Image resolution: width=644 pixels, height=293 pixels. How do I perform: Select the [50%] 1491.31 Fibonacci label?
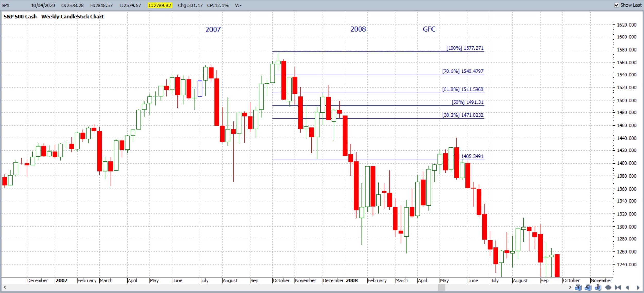468,102
